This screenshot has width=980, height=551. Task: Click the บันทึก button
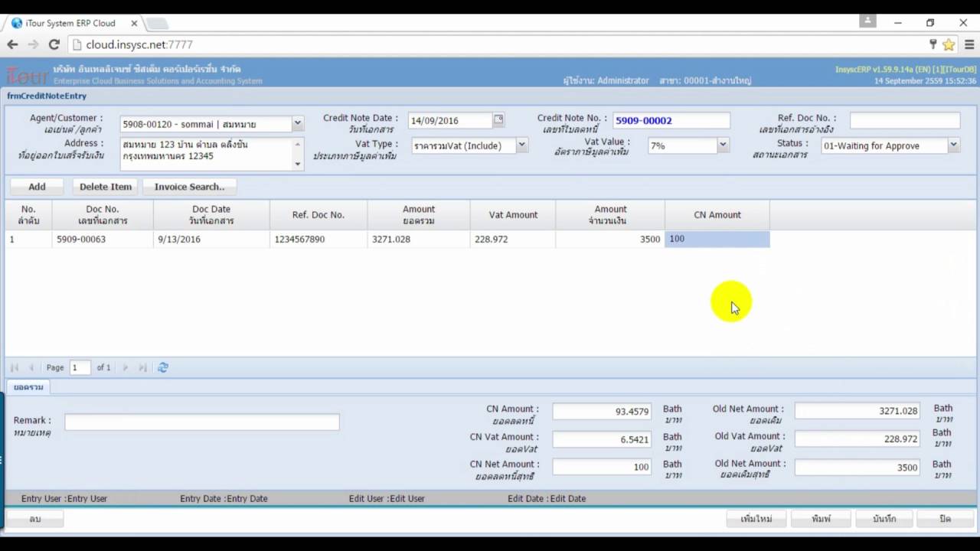tap(884, 519)
